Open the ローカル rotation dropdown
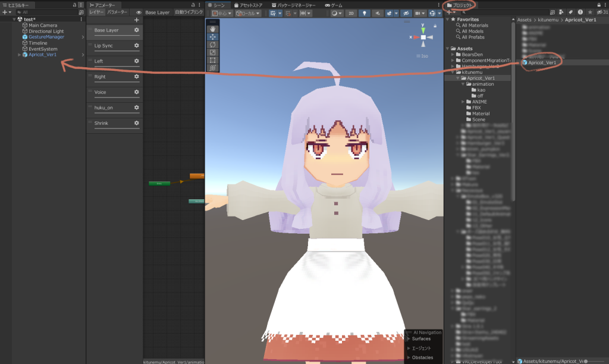Viewport: 609px width, 364px height. pyautogui.click(x=248, y=12)
